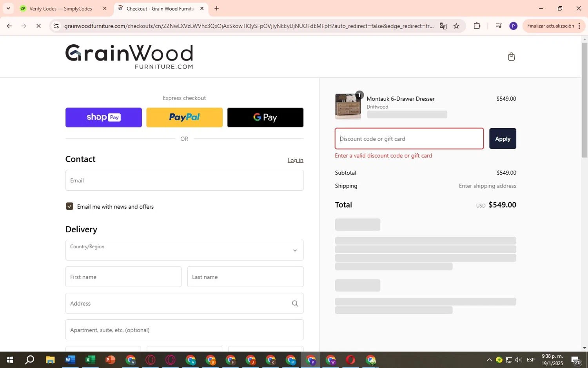
Task: Open the notification center icon
Action: [x=576, y=360]
